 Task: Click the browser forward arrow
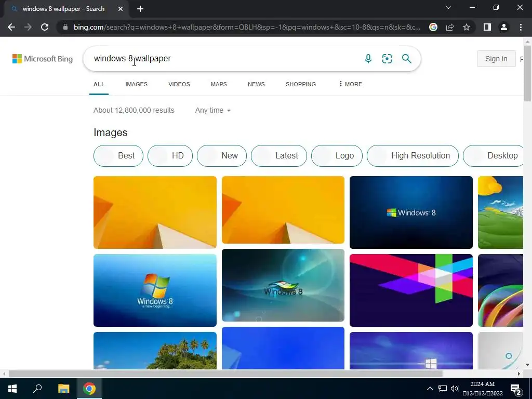pyautogui.click(x=28, y=27)
